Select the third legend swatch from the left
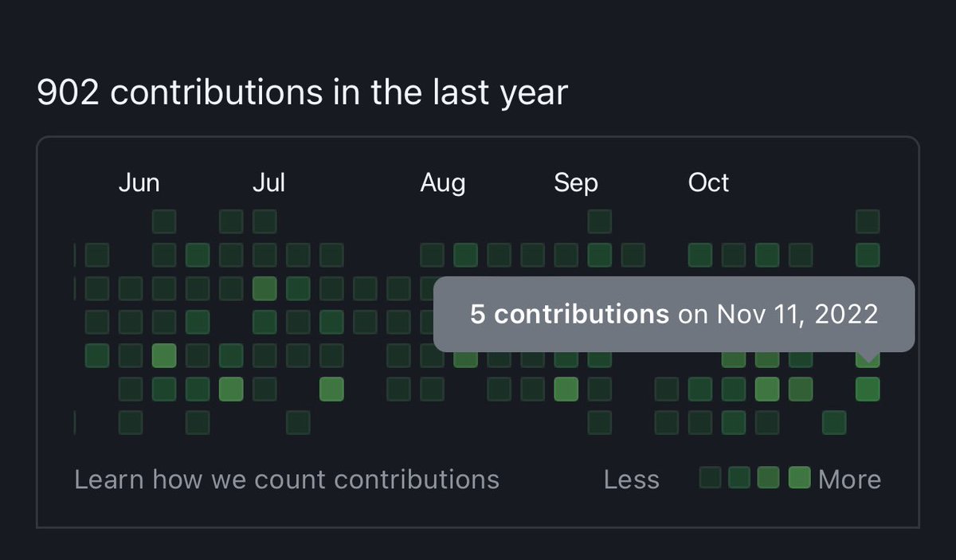This screenshot has width=956, height=560. pyautogui.click(x=769, y=478)
